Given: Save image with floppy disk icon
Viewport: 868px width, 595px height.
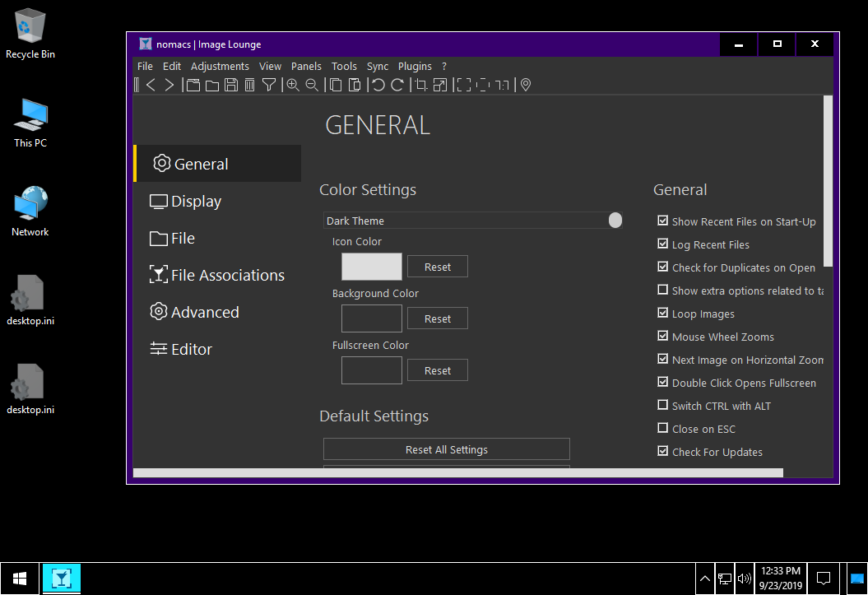Looking at the screenshot, I should point(231,85).
